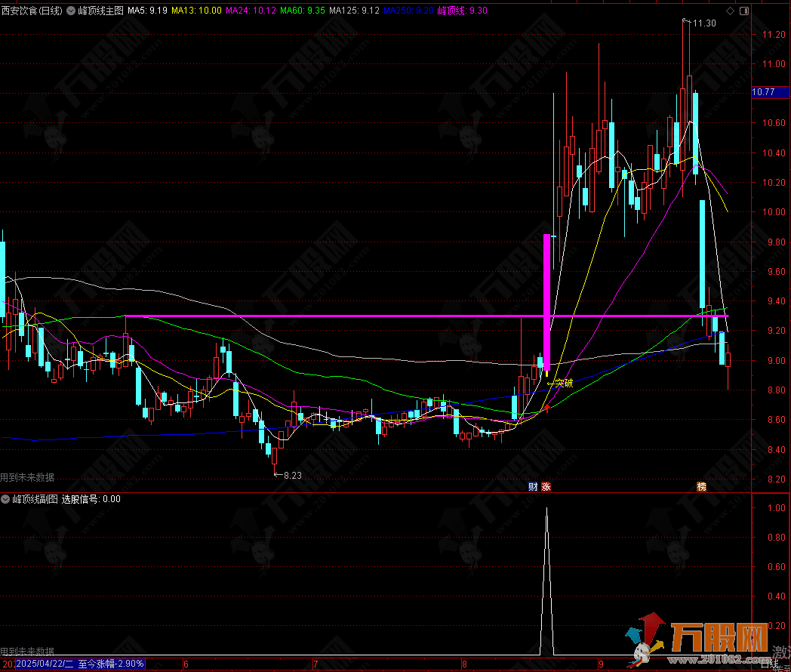Click the tall magenta breakout bar
Screen dimensions: 791x672
[547, 302]
